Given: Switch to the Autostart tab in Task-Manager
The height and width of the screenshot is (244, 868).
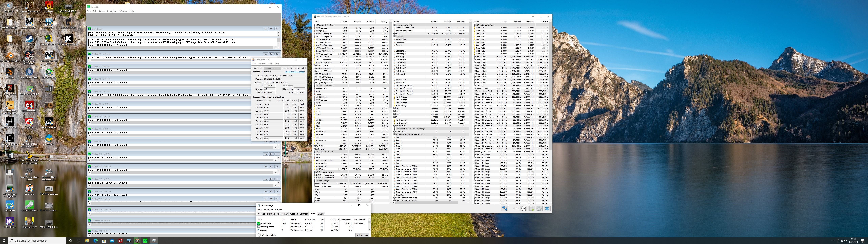Looking at the screenshot, I should click(294, 214).
